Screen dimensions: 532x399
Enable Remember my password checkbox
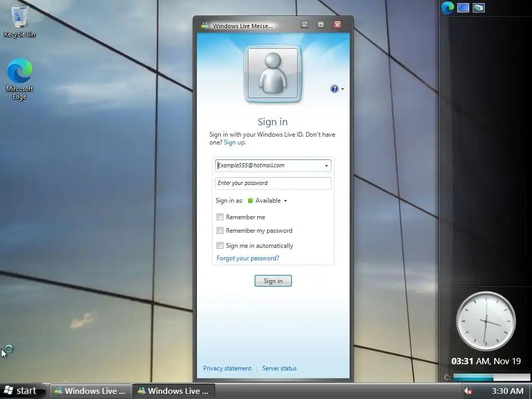click(220, 231)
